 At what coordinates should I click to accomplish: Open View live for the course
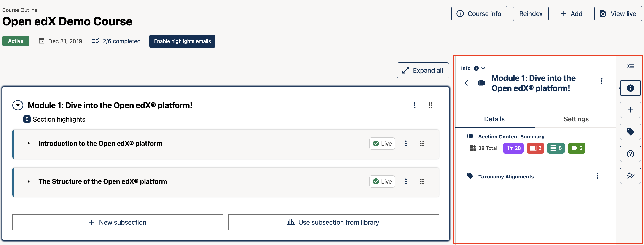click(x=618, y=14)
